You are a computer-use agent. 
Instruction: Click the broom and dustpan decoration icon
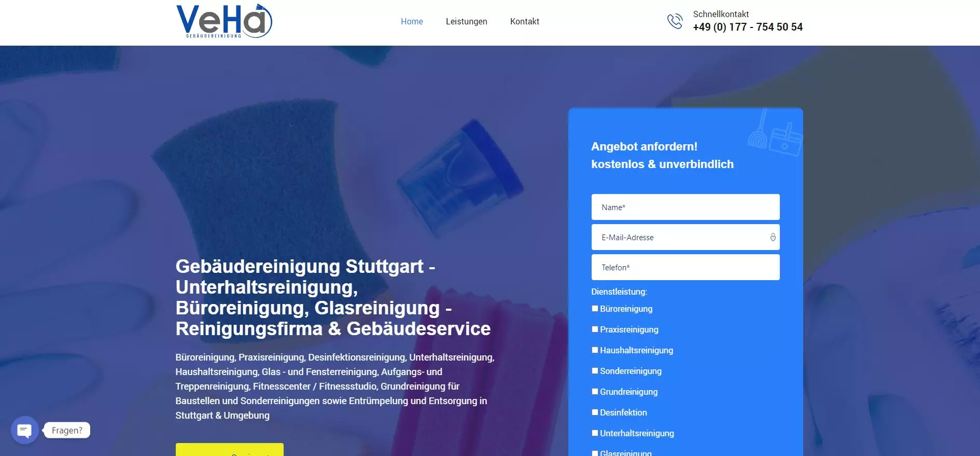click(775, 133)
